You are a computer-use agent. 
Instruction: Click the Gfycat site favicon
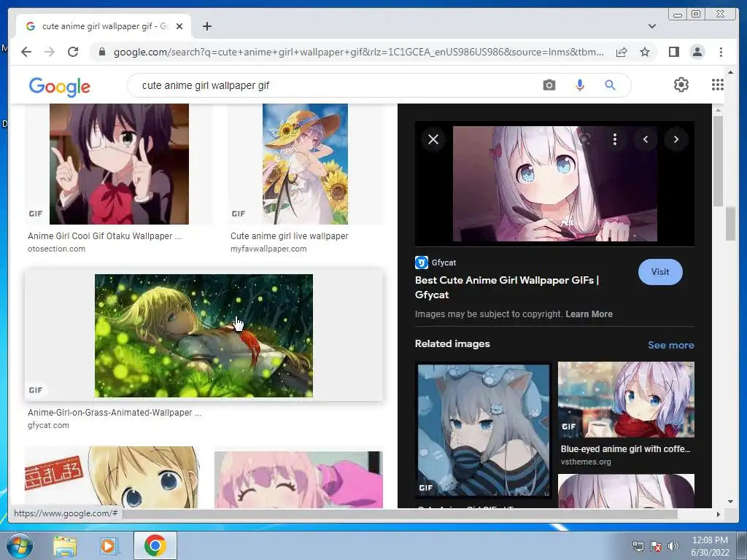tap(421, 262)
